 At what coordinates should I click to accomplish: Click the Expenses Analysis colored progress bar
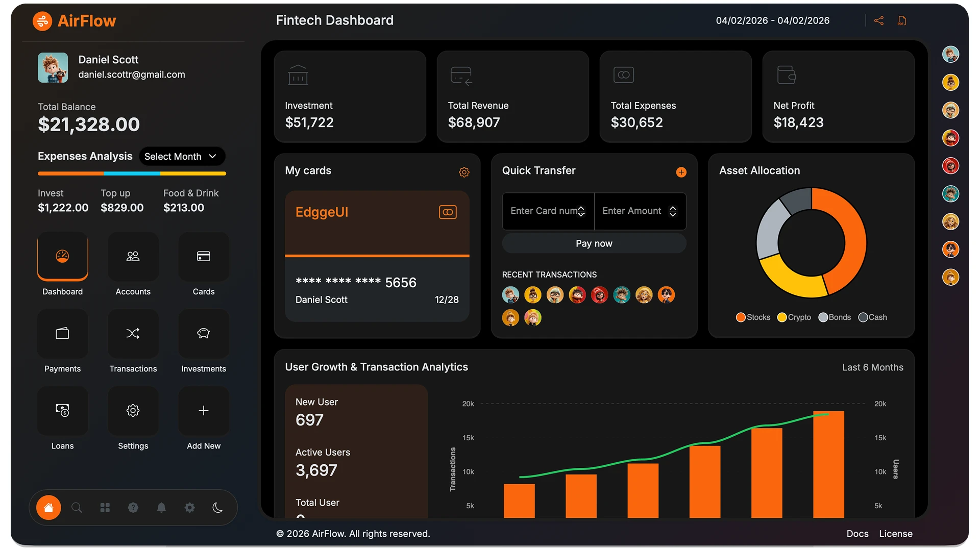tap(132, 173)
